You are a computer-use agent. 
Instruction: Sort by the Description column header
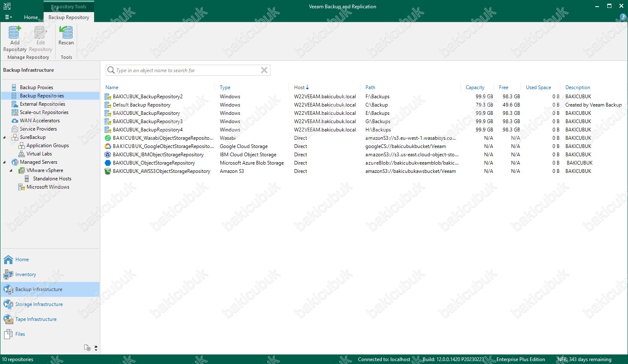coord(577,87)
